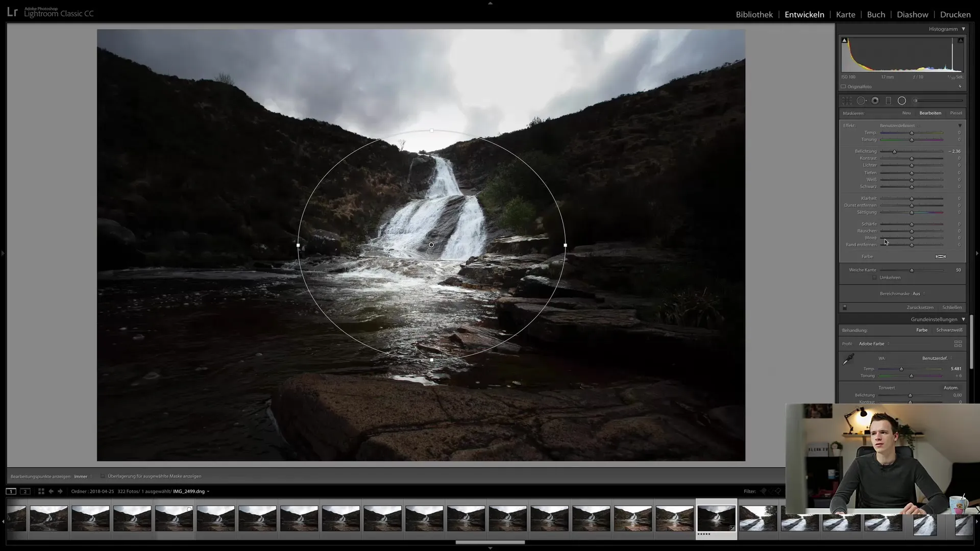Click the Belichtung slider handle in the filter panel

(x=894, y=152)
